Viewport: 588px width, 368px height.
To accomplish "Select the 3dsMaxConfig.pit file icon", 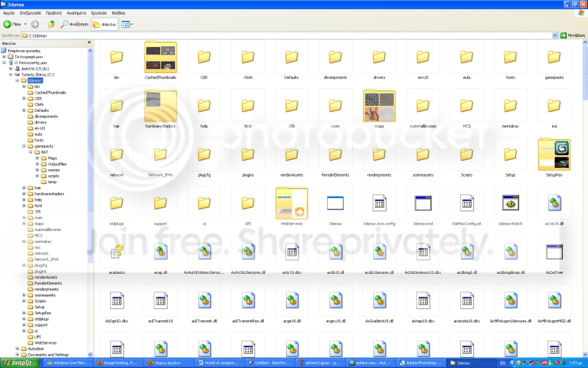I will click(x=467, y=203).
